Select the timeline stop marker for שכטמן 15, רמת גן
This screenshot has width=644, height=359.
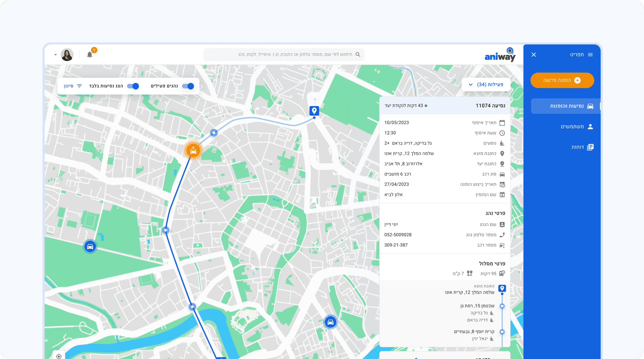click(502, 306)
